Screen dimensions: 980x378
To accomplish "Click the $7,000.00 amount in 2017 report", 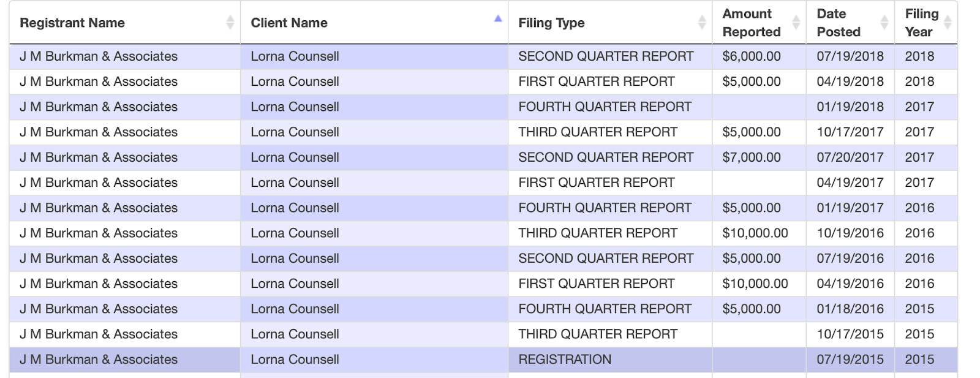I will [752, 157].
